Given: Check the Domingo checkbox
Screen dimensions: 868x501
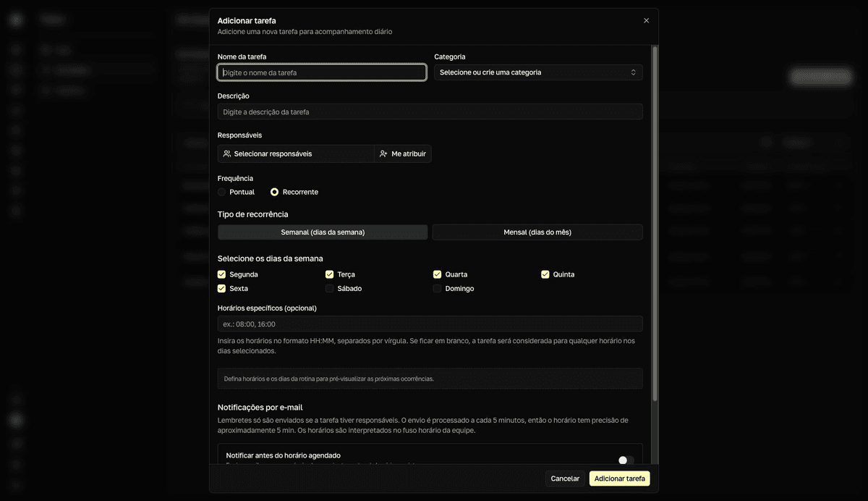Looking at the screenshot, I should [438, 288].
